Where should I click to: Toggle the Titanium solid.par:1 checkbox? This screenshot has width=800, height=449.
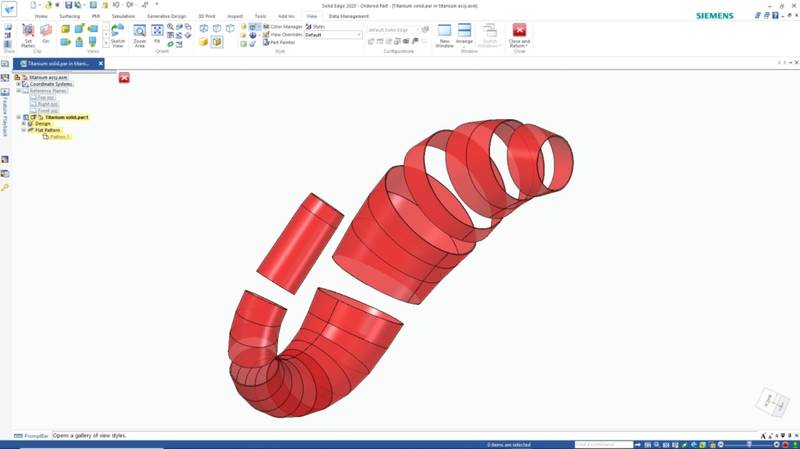(26, 117)
